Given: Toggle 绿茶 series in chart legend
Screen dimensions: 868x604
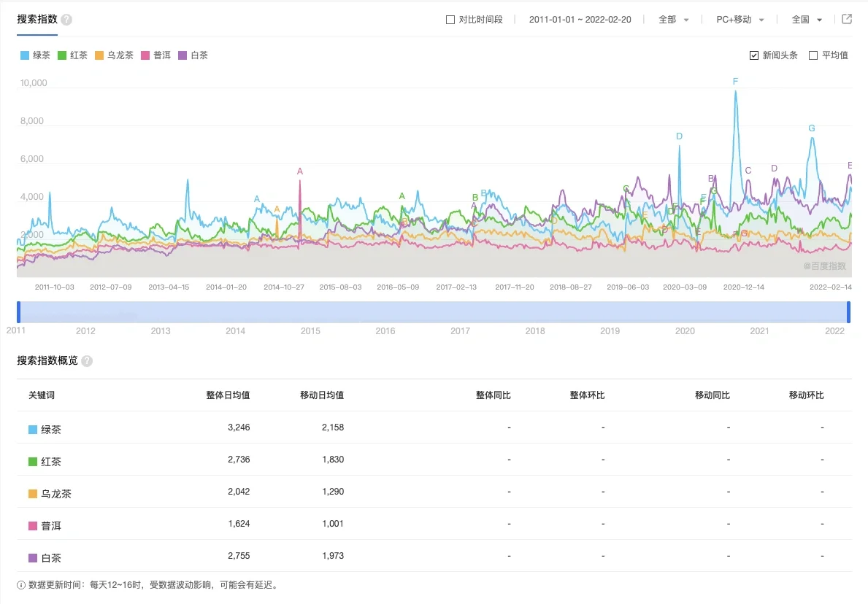Looking at the screenshot, I should pos(36,55).
